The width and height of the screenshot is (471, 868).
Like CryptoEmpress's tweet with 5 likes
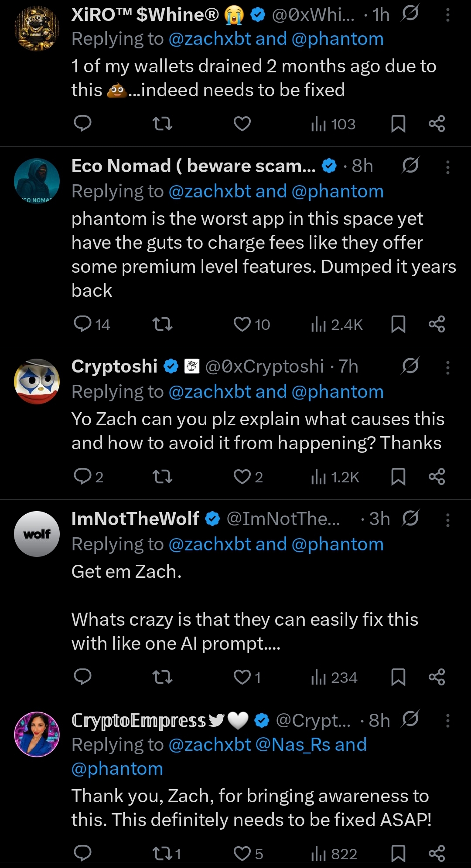242,853
